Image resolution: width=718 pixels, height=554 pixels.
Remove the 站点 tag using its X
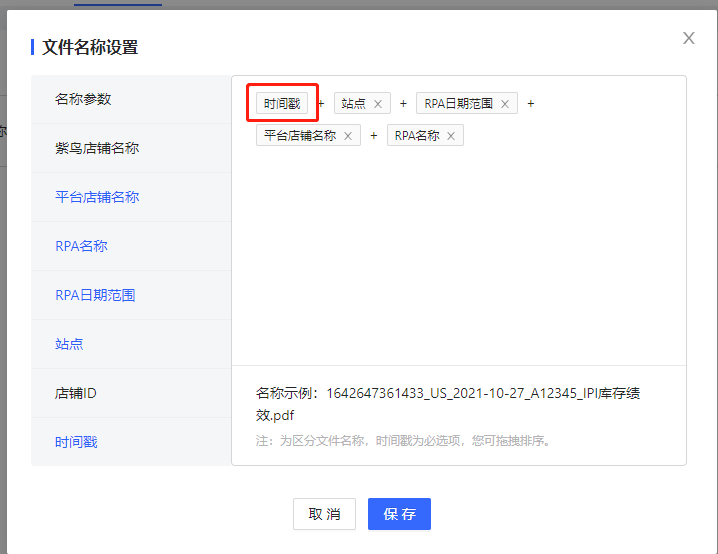click(378, 104)
